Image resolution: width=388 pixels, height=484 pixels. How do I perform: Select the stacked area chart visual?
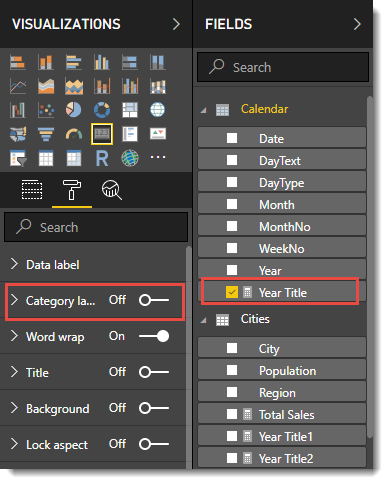point(74,86)
